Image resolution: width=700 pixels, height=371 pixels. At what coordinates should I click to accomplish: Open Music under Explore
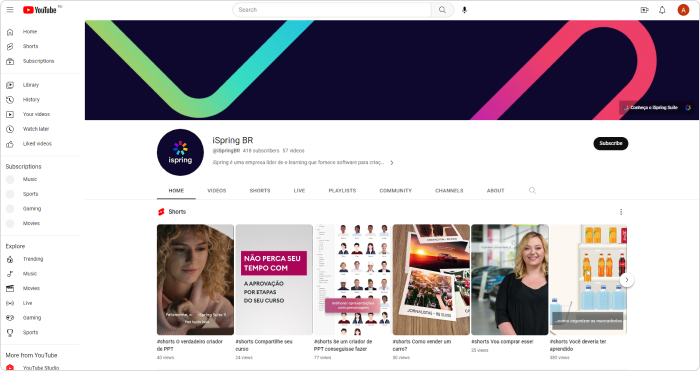click(30, 274)
